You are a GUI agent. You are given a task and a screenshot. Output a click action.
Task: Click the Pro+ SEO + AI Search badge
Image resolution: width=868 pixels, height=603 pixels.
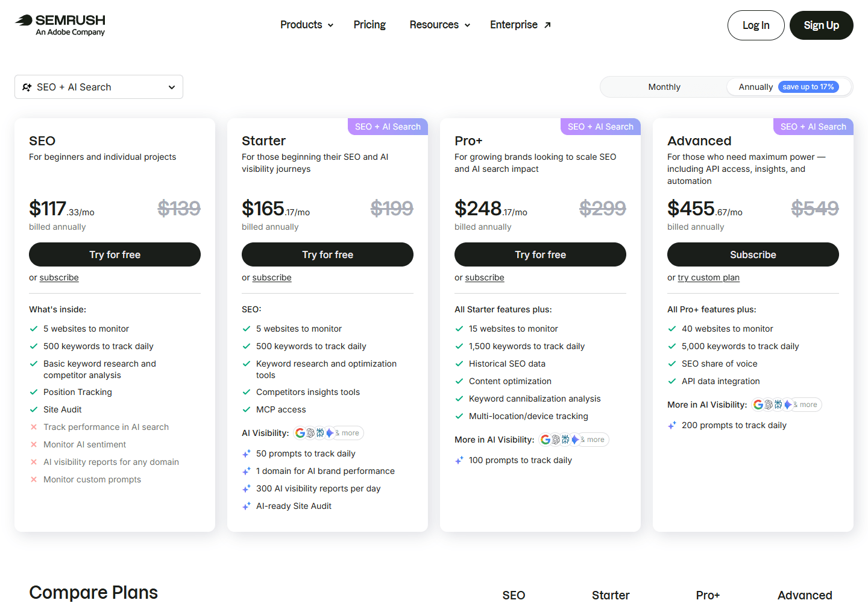click(600, 127)
